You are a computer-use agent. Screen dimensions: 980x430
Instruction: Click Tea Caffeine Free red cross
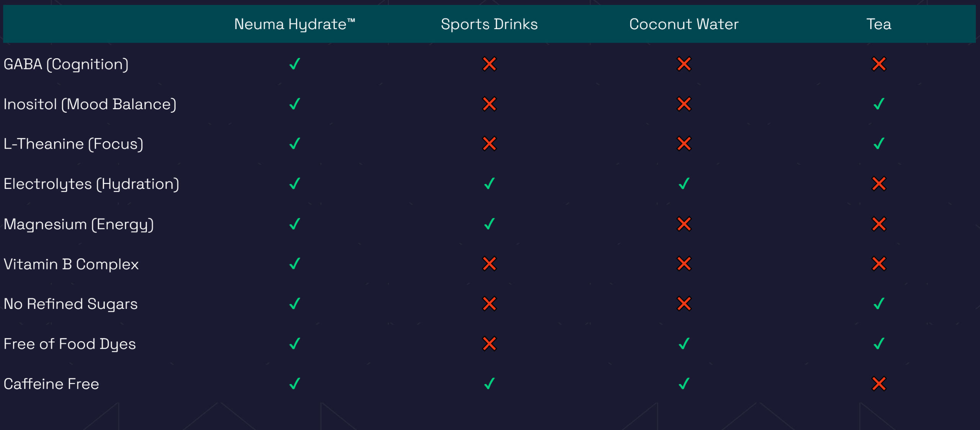tap(879, 384)
